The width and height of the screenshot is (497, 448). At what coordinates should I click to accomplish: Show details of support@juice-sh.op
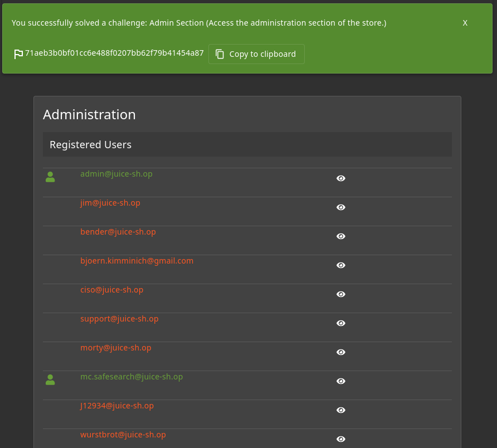(x=341, y=323)
